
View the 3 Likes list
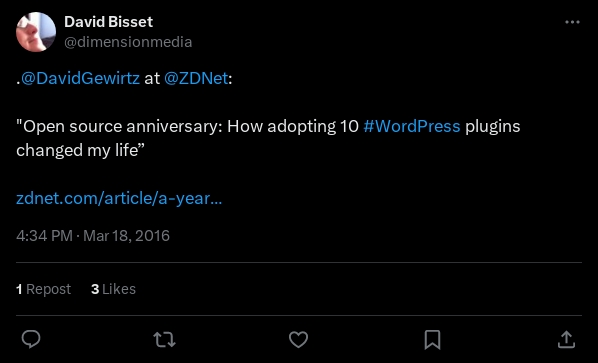[113, 289]
